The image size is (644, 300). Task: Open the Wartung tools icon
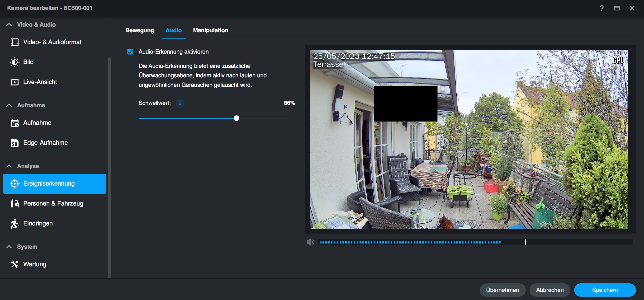(x=14, y=264)
